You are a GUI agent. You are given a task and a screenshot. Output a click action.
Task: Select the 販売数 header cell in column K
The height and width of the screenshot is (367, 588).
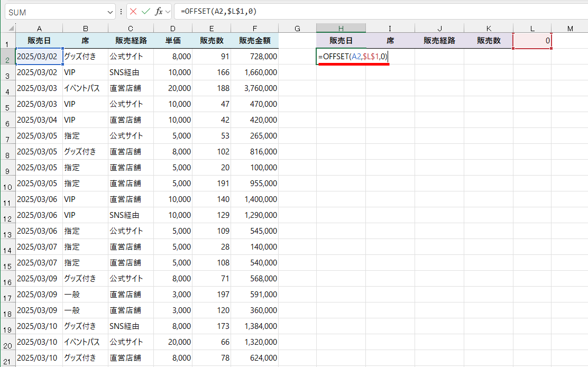(489, 40)
